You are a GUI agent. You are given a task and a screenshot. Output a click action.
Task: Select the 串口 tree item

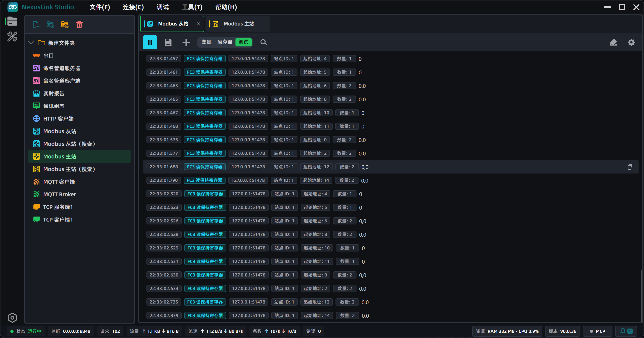pyautogui.click(x=80, y=55)
